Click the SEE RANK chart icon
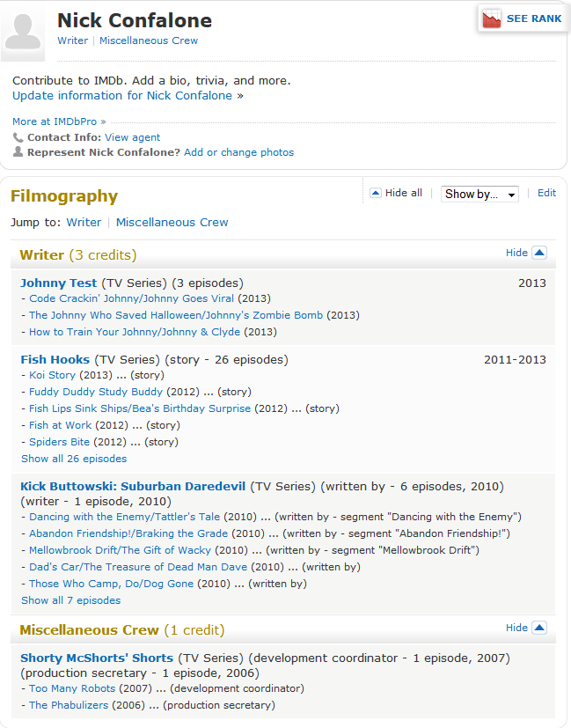This screenshot has width=571, height=728. click(x=491, y=19)
